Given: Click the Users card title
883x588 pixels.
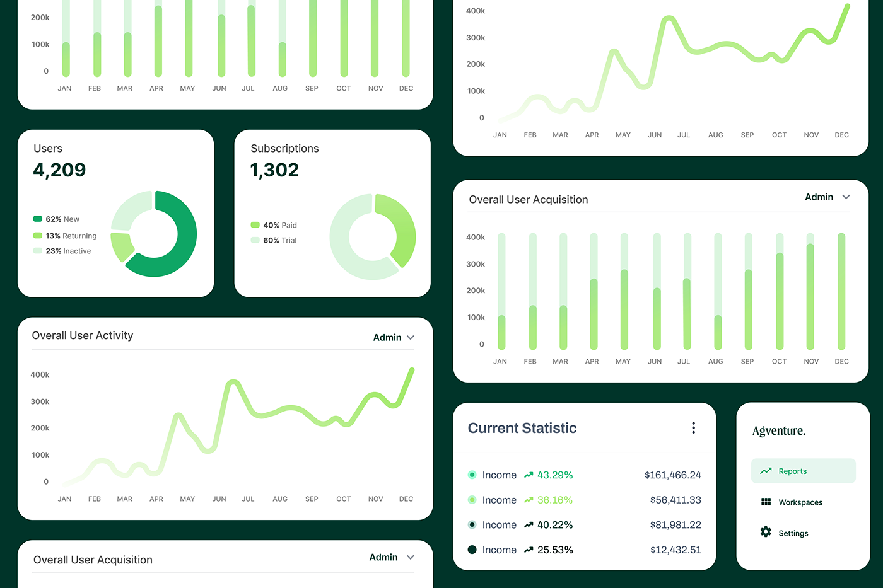Looking at the screenshot, I should pos(48,149).
